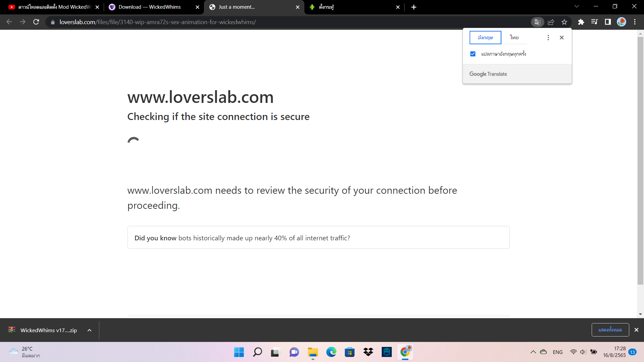Click the www.loverslab.com heading
644x362 pixels.
(x=201, y=97)
